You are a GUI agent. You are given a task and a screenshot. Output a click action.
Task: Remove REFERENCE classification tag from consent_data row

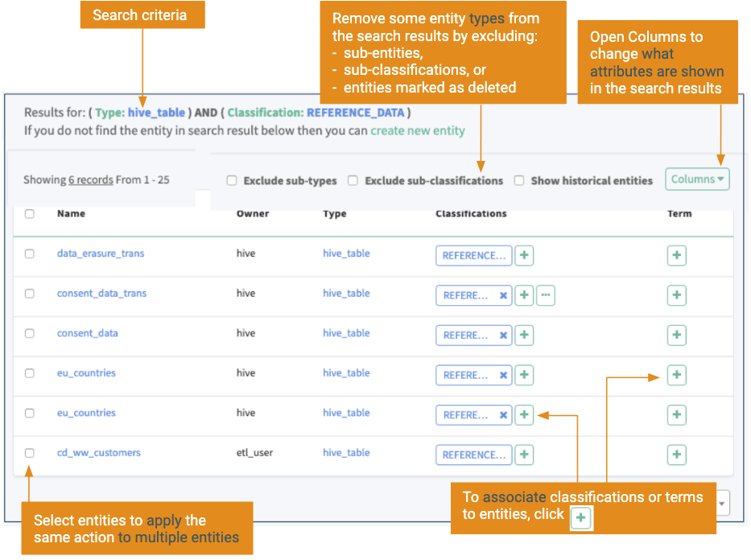point(503,336)
